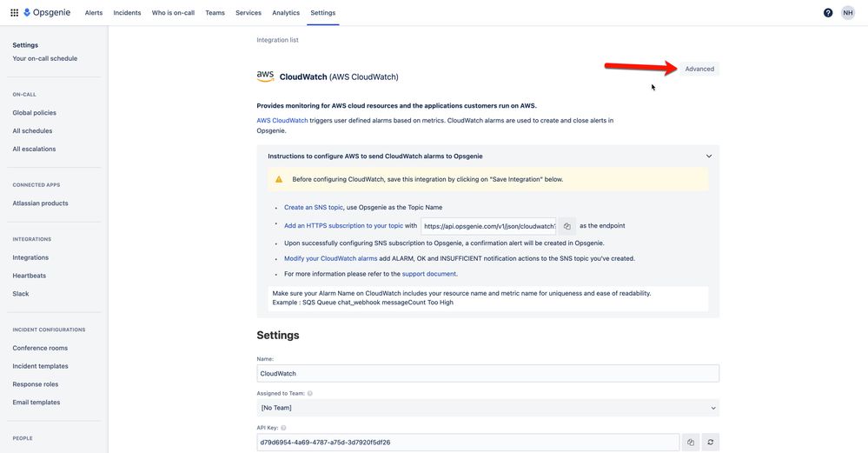Click the API Key info icon
868x453 pixels.
click(283, 428)
